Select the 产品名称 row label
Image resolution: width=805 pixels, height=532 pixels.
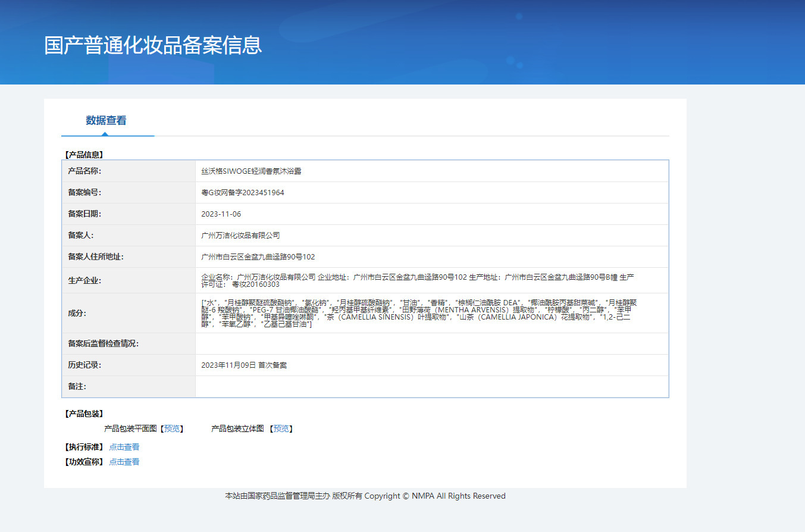85,171
